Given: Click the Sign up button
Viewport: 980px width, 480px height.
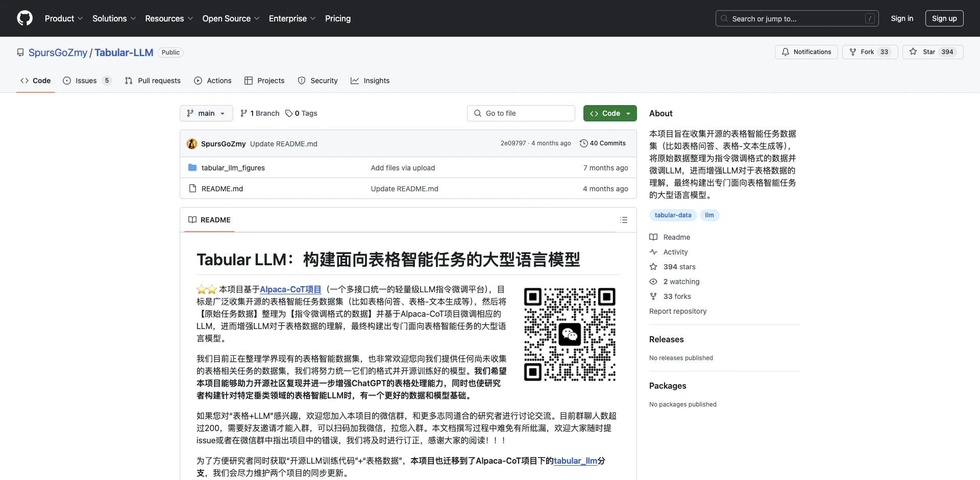Looking at the screenshot, I should [944, 18].
